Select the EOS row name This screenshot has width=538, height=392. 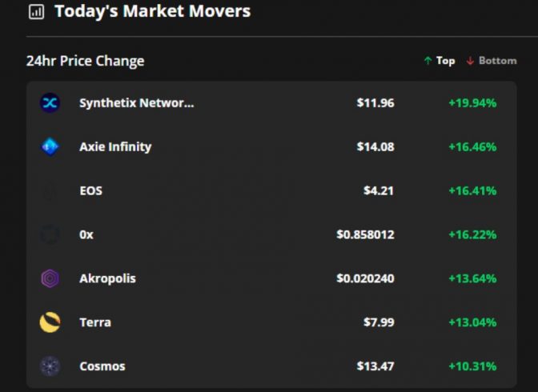91,190
